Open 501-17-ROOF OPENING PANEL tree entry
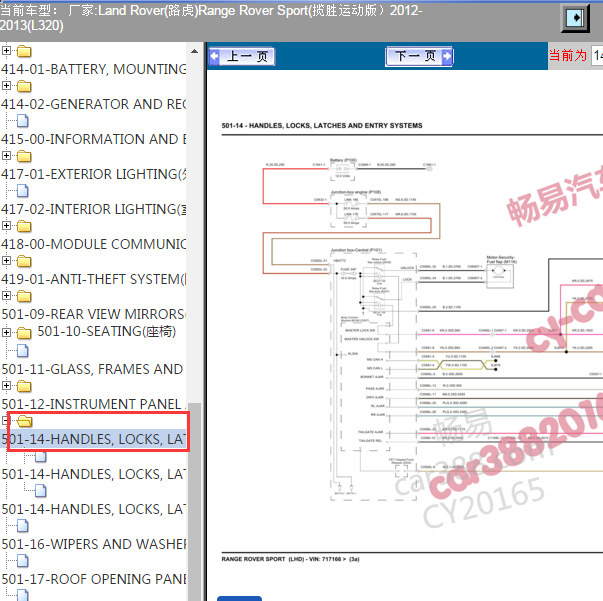The height and width of the screenshot is (601, 603). point(93,579)
